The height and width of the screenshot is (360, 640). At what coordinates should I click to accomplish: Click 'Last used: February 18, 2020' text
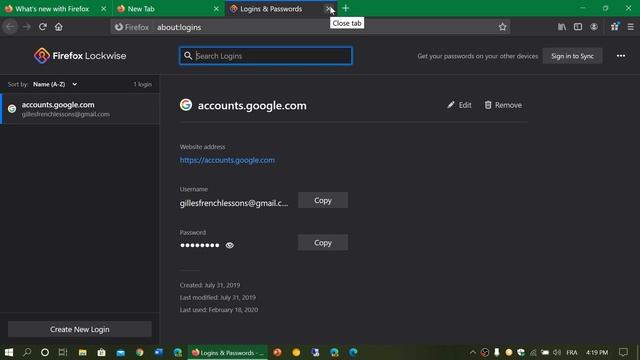pyautogui.click(x=219, y=310)
